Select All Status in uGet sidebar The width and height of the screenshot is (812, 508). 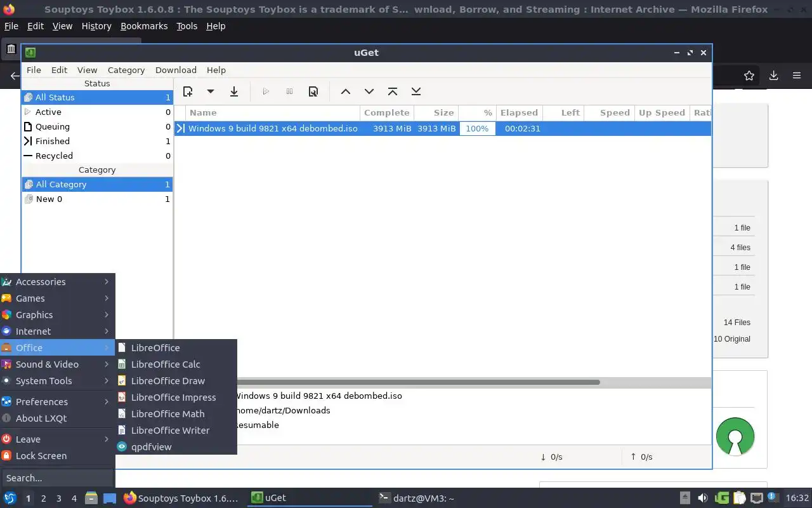coord(97,97)
